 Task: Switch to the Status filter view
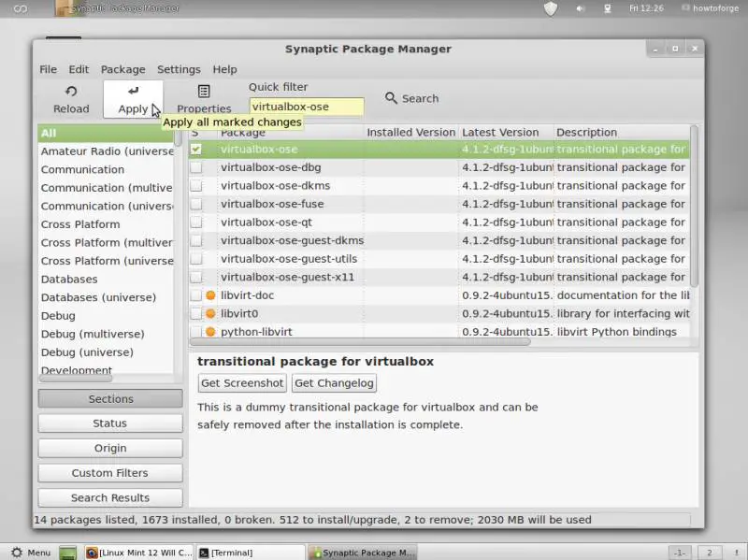click(x=110, y=424)
